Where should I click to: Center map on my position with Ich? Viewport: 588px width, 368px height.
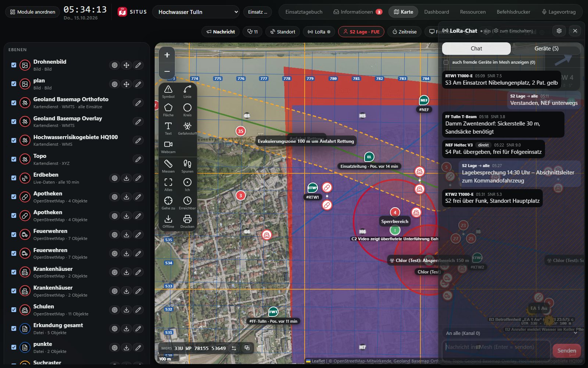pyautogui.click(x=187, y=185)
